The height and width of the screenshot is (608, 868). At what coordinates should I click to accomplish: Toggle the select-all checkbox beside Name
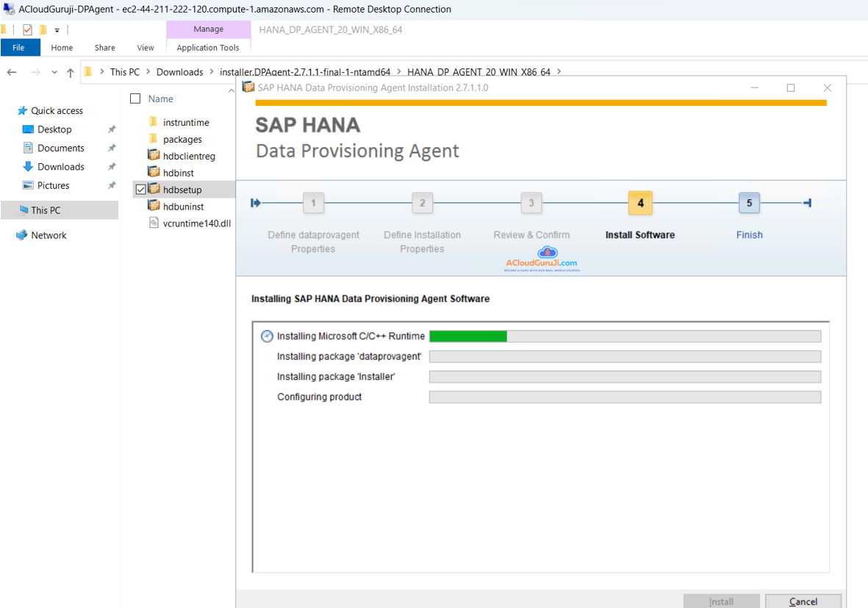click(x=135, y=99)
